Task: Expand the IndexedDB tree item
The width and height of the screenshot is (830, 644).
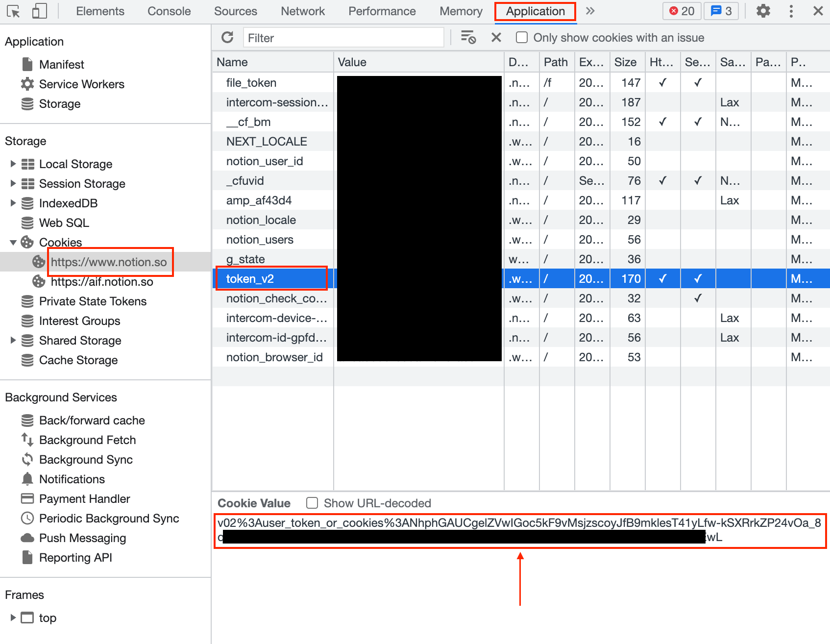Action: coord(13,203)
